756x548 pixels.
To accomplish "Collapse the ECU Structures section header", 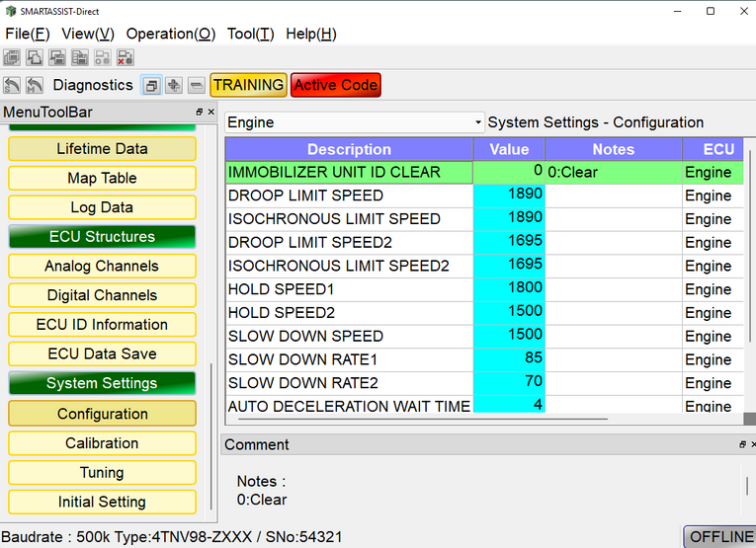I will click(x=102, y=237).
